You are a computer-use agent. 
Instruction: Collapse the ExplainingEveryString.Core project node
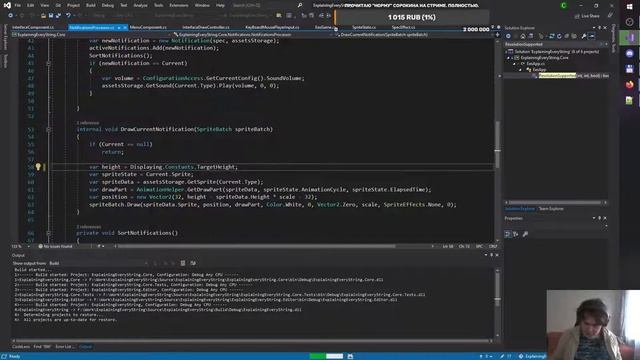pyautogui.click(x=509, y=58)
